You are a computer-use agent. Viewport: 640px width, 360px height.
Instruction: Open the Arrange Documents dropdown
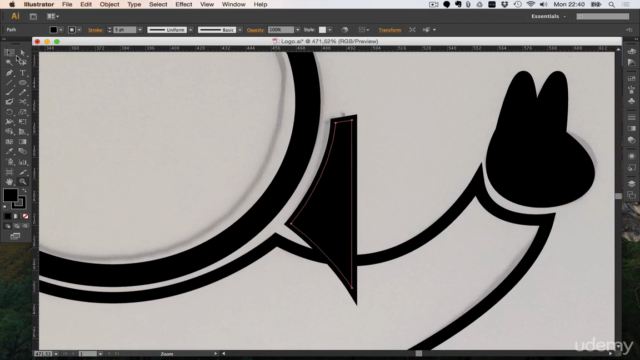pyautogui.click(x=53, y=16)
